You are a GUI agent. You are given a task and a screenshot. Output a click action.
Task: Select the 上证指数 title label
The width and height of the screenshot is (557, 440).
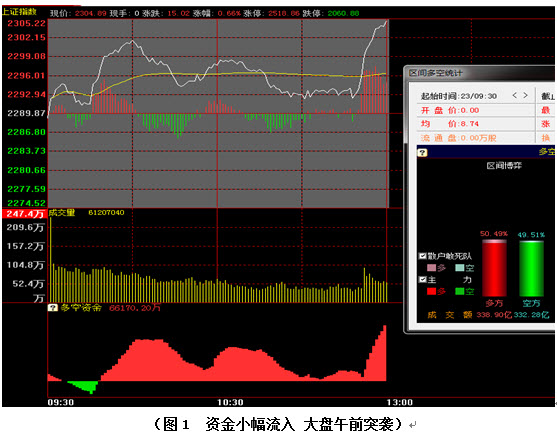point(19,12)
